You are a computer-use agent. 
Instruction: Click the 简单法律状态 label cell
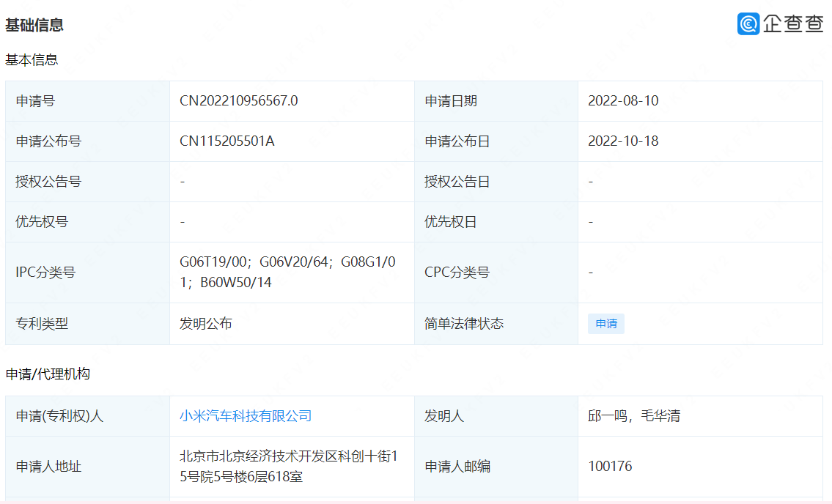[496, 324]
